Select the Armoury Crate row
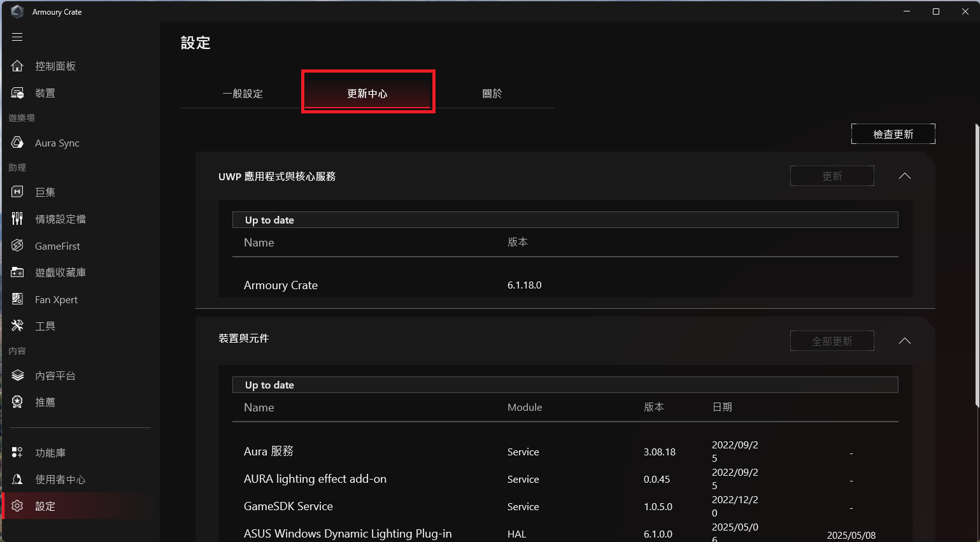The height and width of the screenshot is (542, 980). 565,285
